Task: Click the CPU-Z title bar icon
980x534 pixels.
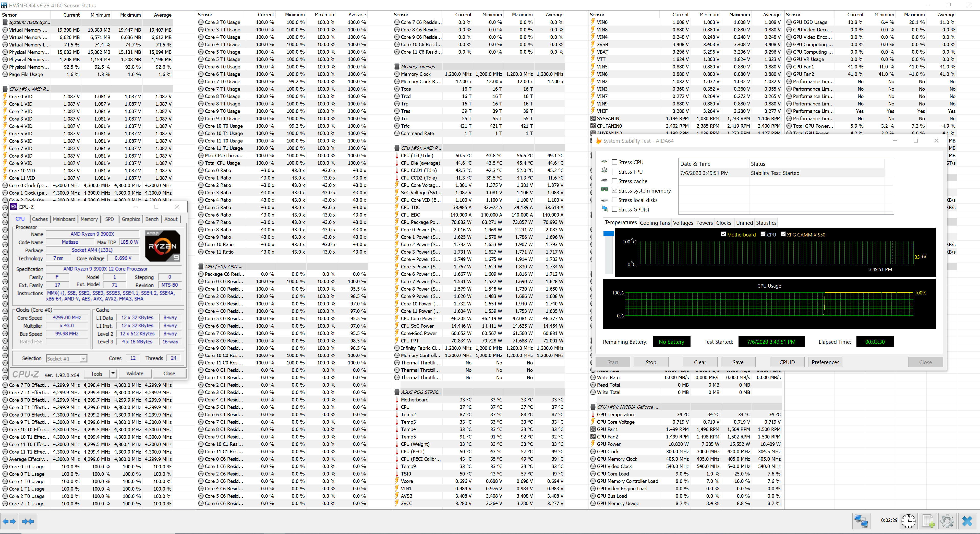Action: 14,207
